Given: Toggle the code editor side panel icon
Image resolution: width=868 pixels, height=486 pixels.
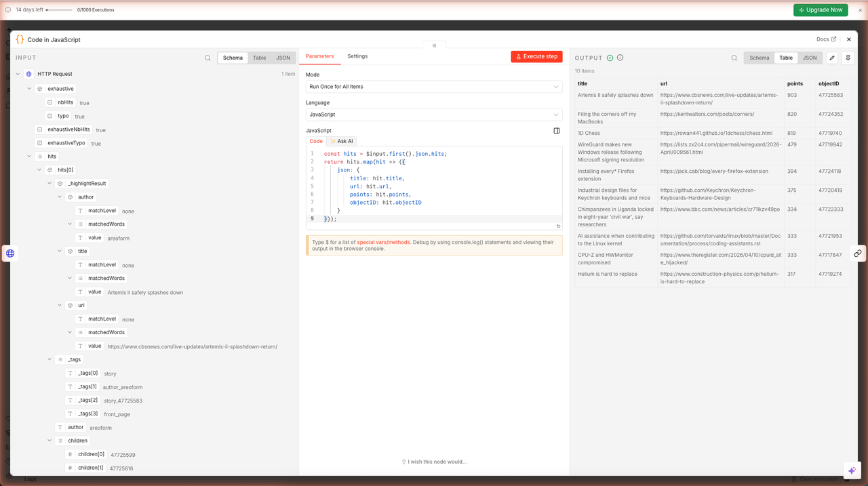Looking at the screenshot, I should (557, 131).
